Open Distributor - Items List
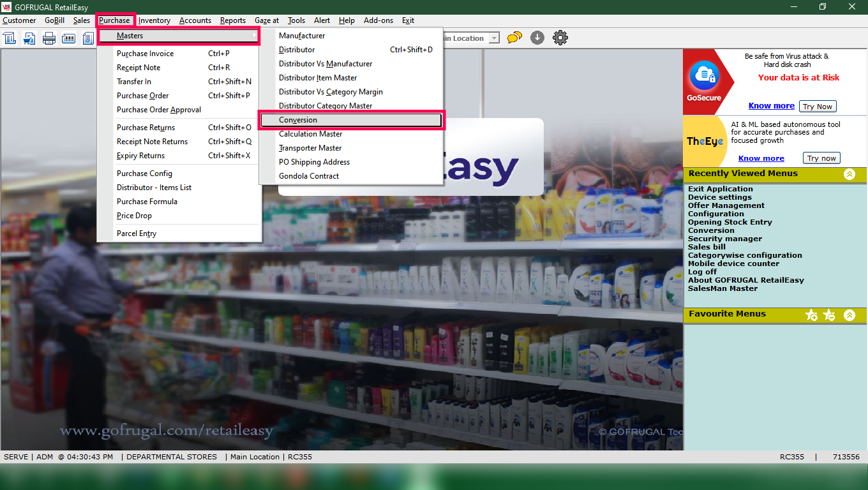The width and height of the screenshot is (868, 490). click(x=179, y=188)
